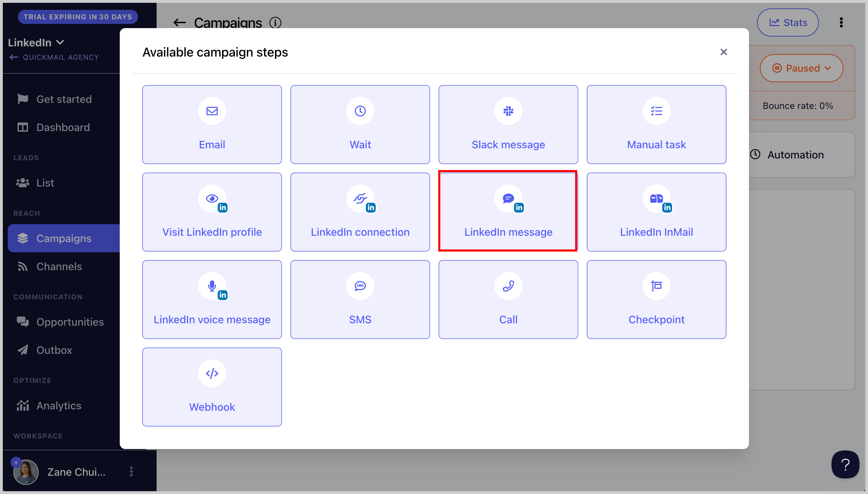
Task: Click the clock icon in Wait card
Action: tap(360, 111)
